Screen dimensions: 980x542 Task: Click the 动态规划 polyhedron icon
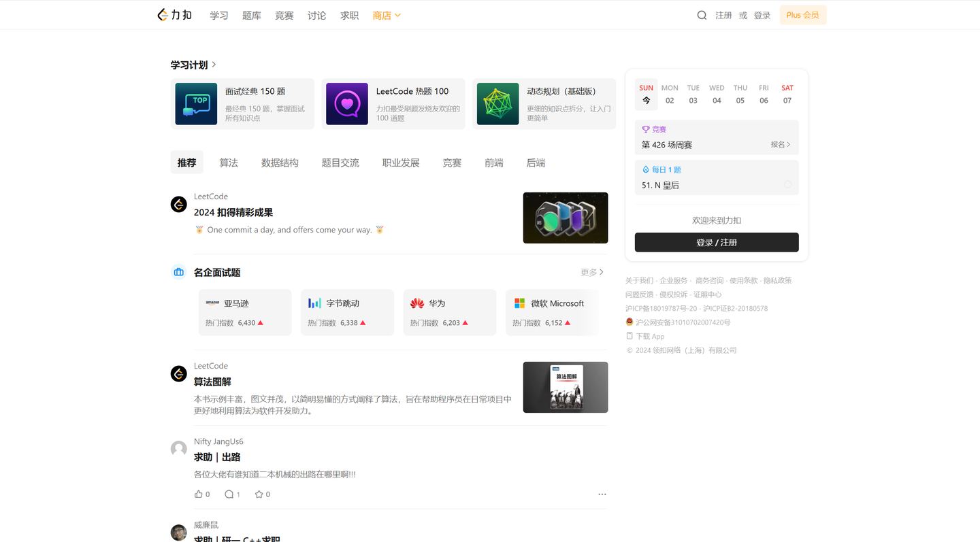point(497,104)
